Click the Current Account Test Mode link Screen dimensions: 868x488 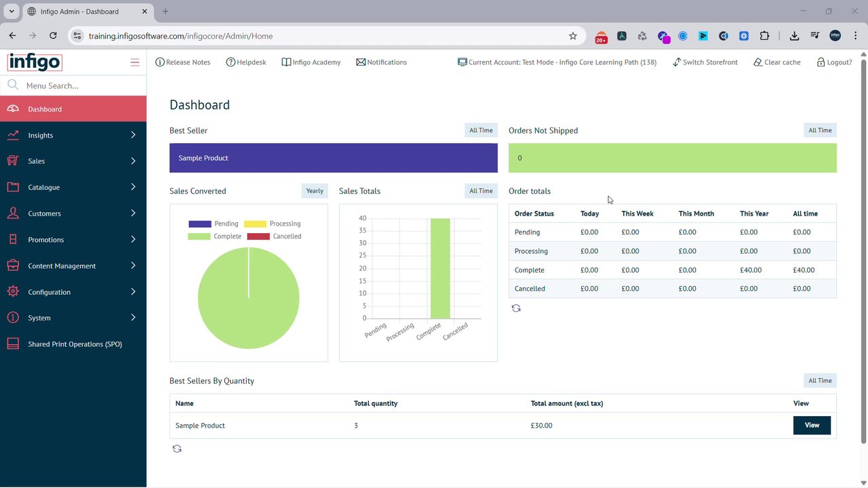pyautogui.click(x=557, y=62)
